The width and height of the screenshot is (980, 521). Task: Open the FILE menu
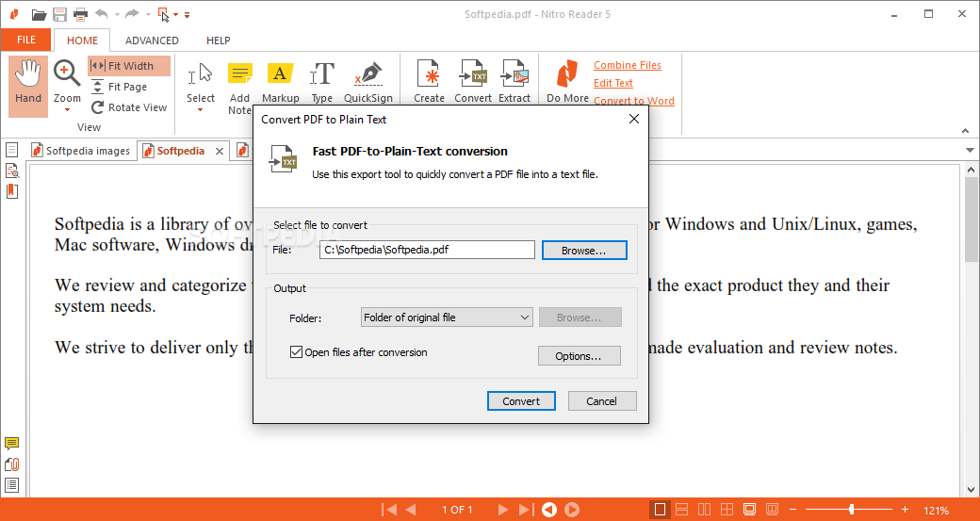26,40
